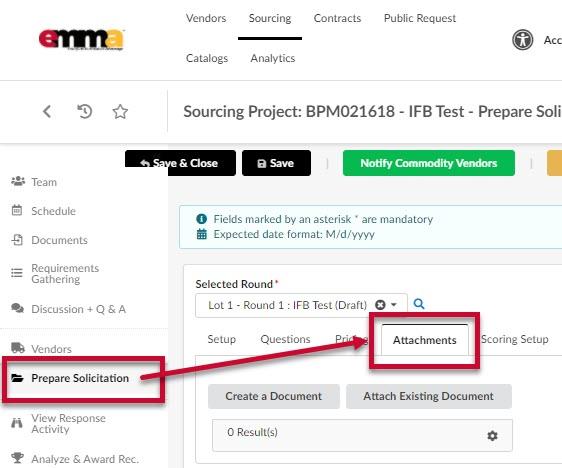Viewport: 562px width, 468px height.
Task: Click the Analyze & Award trophy icon
Action: (17, 458)
